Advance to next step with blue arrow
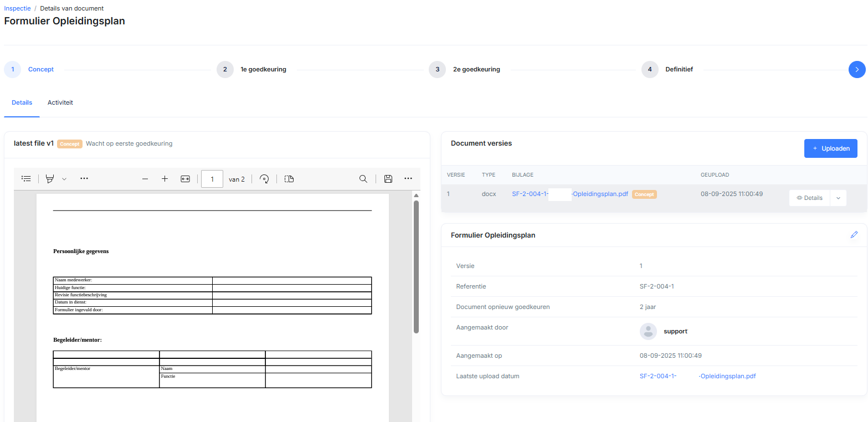 coord(856,69)
